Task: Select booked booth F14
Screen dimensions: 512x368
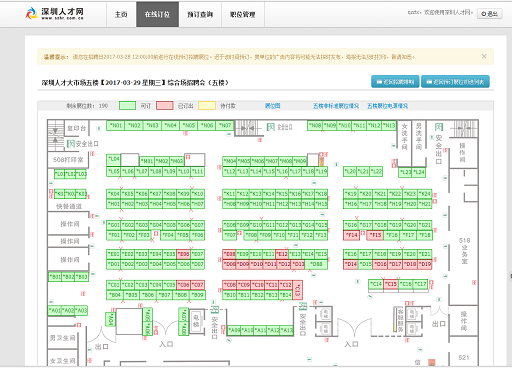Action: tap(351, 235)
